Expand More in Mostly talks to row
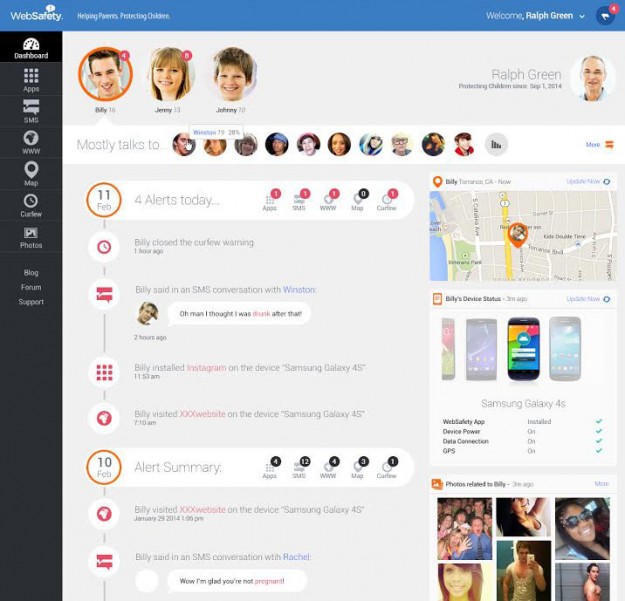625x601 pixels. (x=599, y=145)
